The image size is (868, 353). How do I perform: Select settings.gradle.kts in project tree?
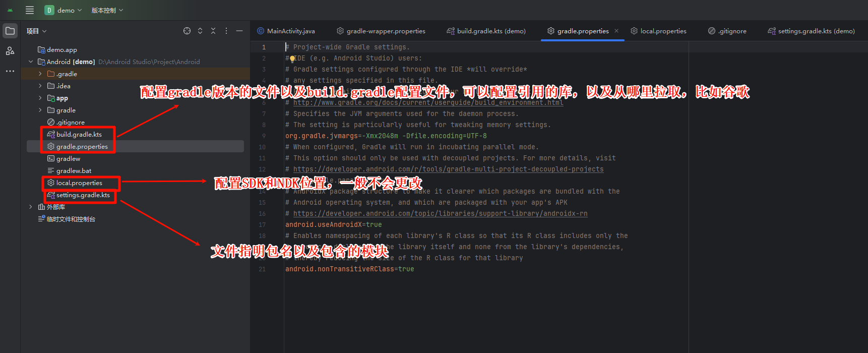coord(83,195)
